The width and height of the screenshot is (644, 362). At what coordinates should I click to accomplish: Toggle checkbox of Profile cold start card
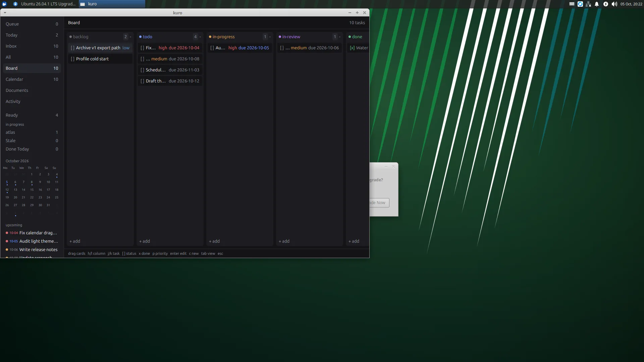click(x=72, y=59)
